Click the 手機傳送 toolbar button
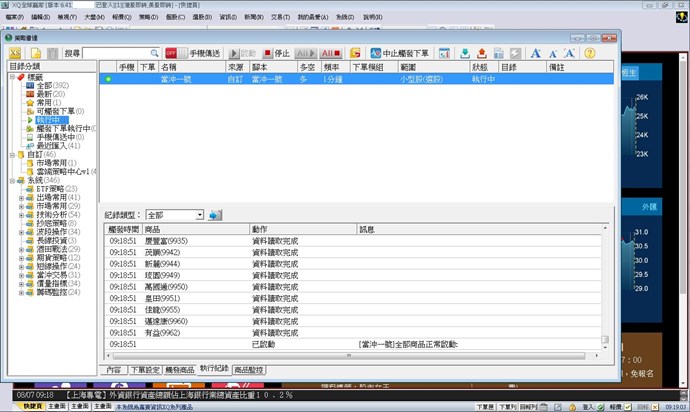This screenshot has width=690, height=412. pyautogui.click(x=203, y=52)
